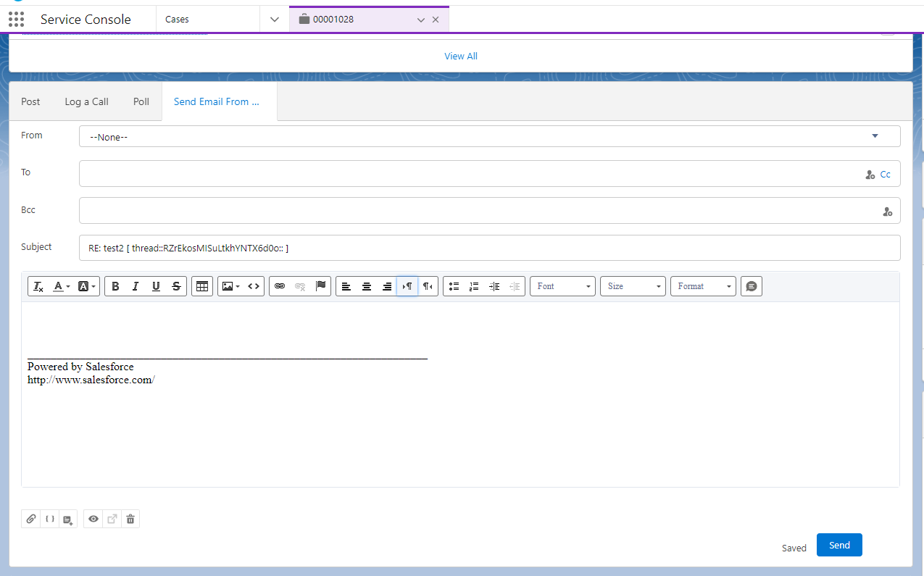Insert a hyperlink via the link icon

tap(280, 286)
